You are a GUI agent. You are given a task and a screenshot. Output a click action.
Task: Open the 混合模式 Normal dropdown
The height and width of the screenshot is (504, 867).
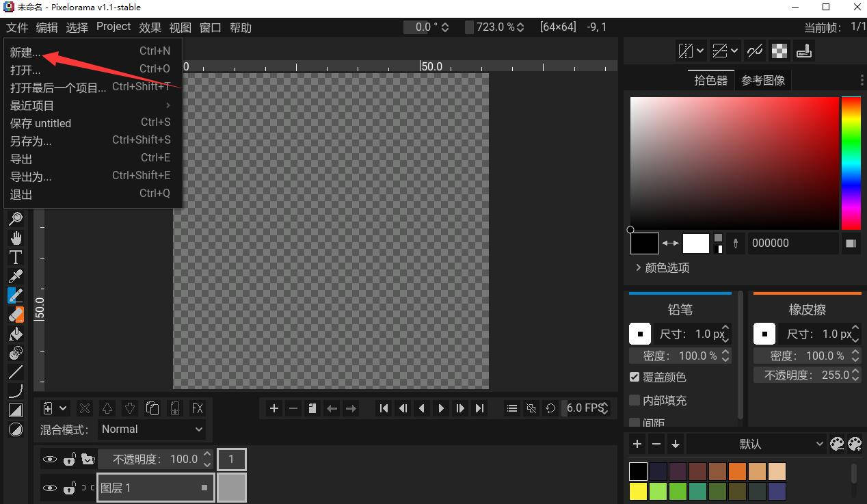[152, 429]
